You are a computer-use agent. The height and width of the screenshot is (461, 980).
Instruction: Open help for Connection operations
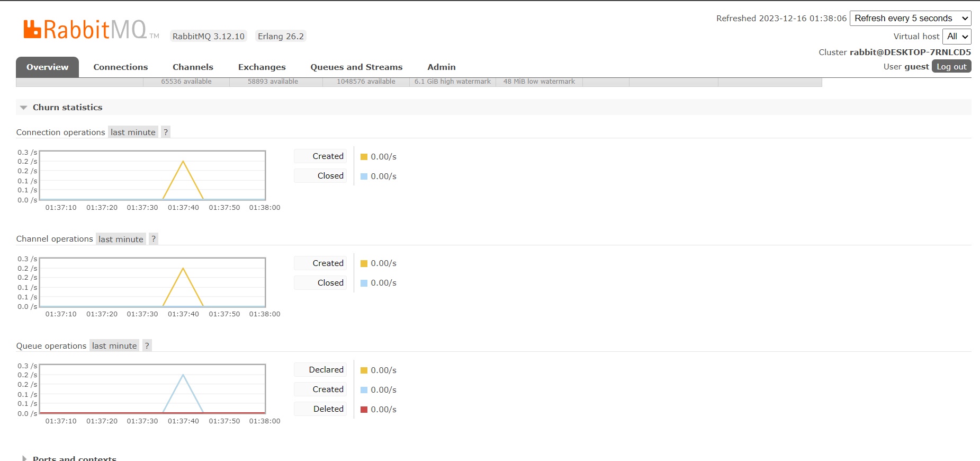click(x=166, y=132)
